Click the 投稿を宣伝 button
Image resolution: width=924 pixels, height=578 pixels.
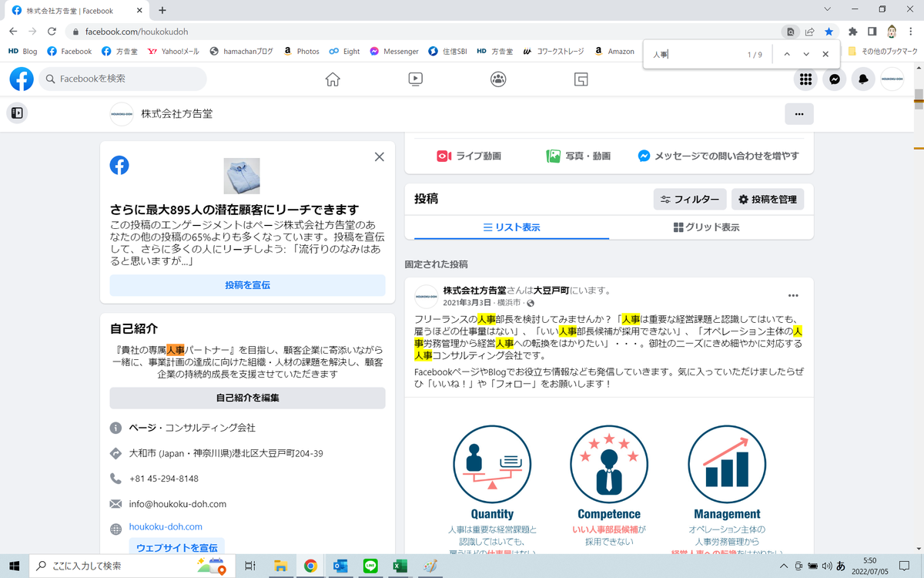tap(247, 285)
